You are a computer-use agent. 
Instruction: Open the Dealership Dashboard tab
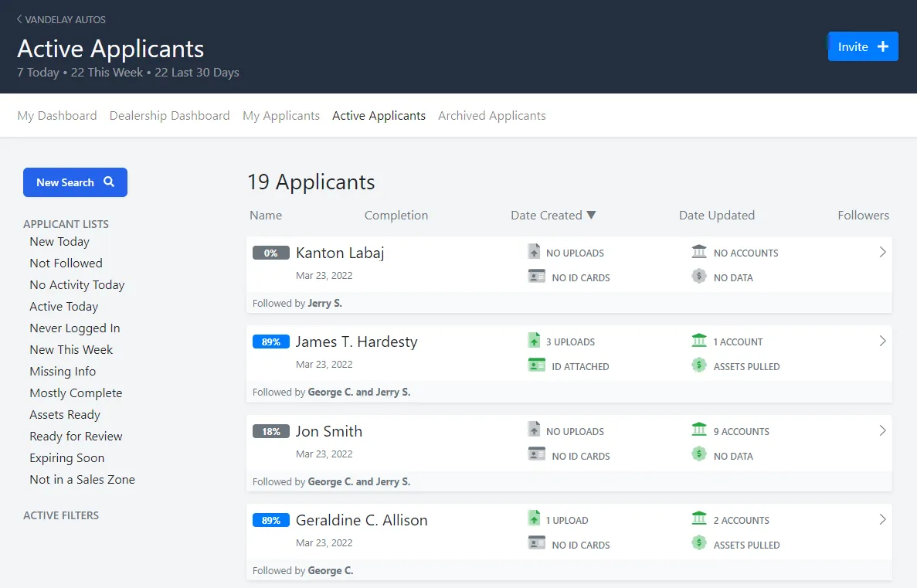(x=169, y=116)
